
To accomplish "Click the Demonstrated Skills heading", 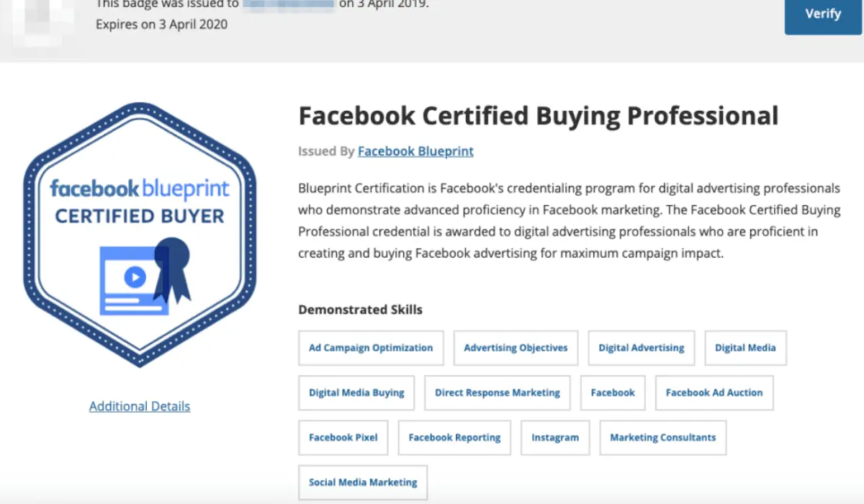I will click(361, 310).
